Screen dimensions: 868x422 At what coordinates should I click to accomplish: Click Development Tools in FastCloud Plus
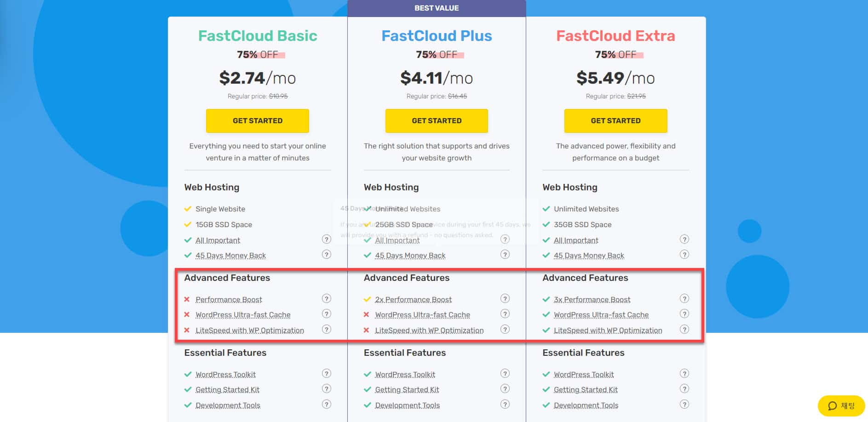[407, 405]
